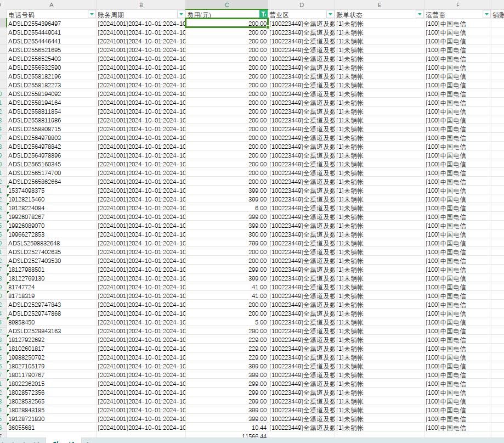Click the active filter icon on 费用(元)

[264, 14]
